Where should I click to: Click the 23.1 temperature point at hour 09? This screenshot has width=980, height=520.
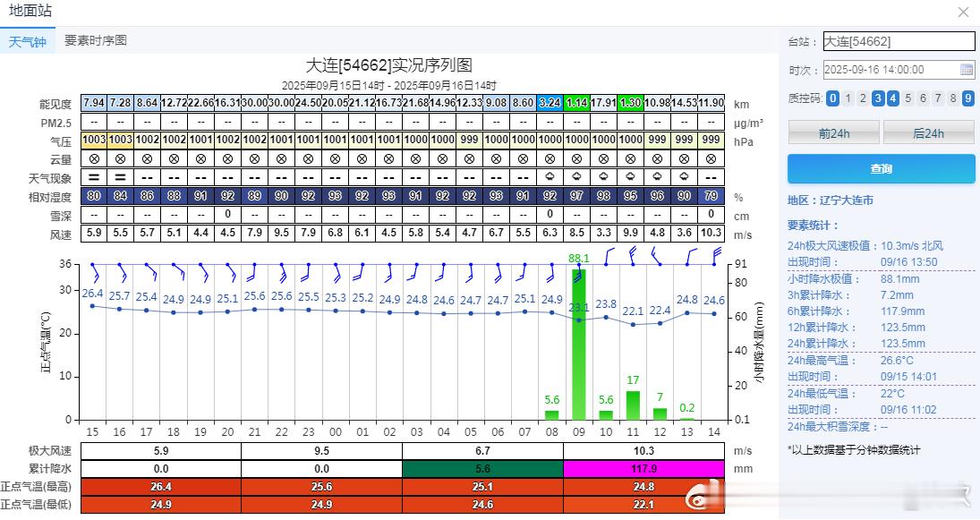pyautogui.click(x=579, y=320)
